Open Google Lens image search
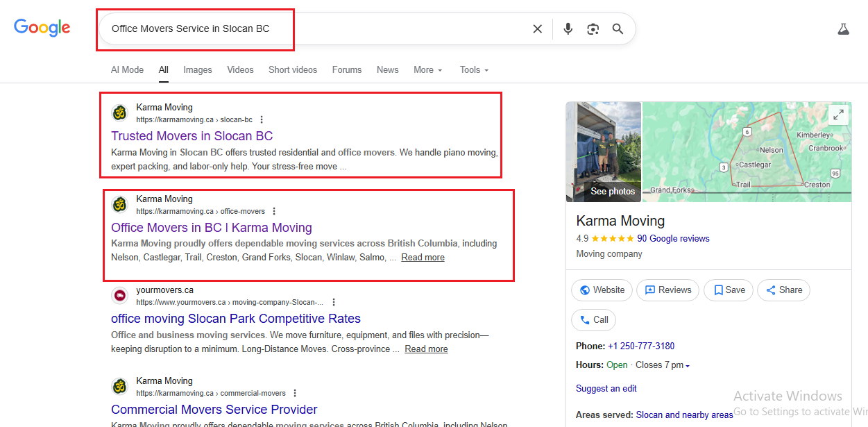 click(x=593, y=29)
